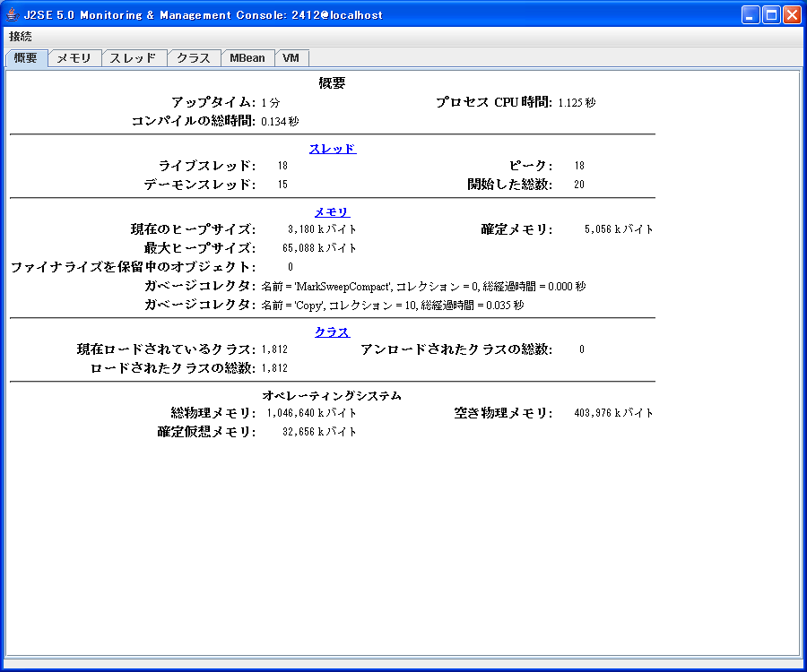Click the bold 概要 heading above the summary
The width and height of the screenshot is (807, 672).
tap(332, 82)
